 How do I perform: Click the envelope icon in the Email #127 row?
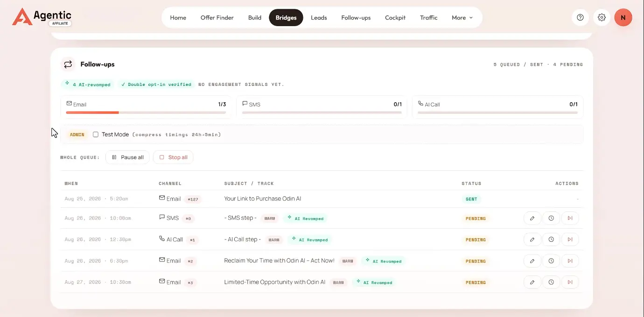[162, 198]
